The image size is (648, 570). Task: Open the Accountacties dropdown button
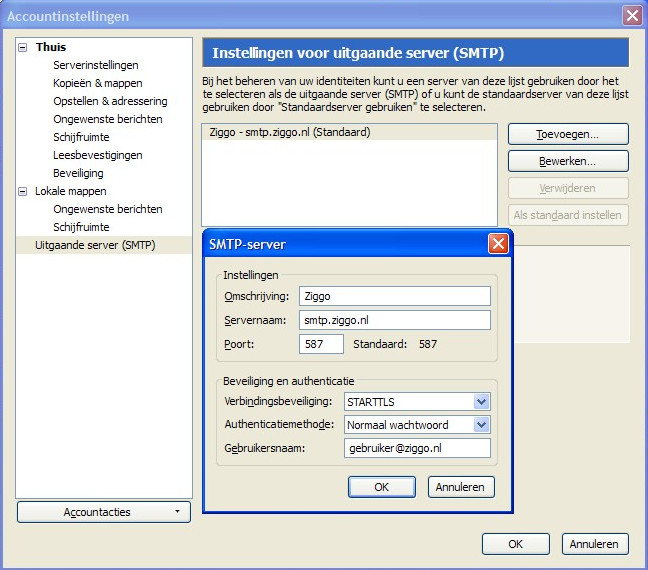click(104, 512)
